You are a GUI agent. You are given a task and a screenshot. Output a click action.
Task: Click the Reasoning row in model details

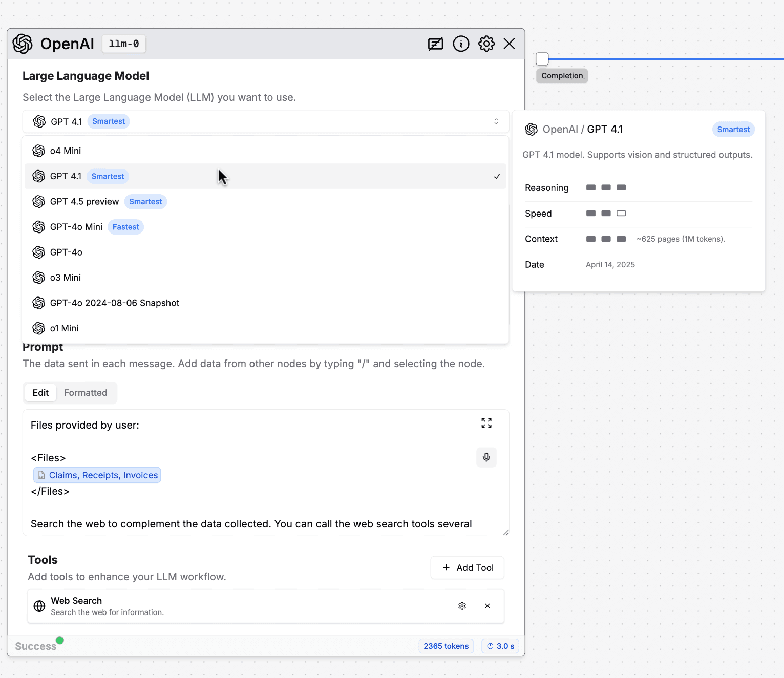tap(639, 188)
